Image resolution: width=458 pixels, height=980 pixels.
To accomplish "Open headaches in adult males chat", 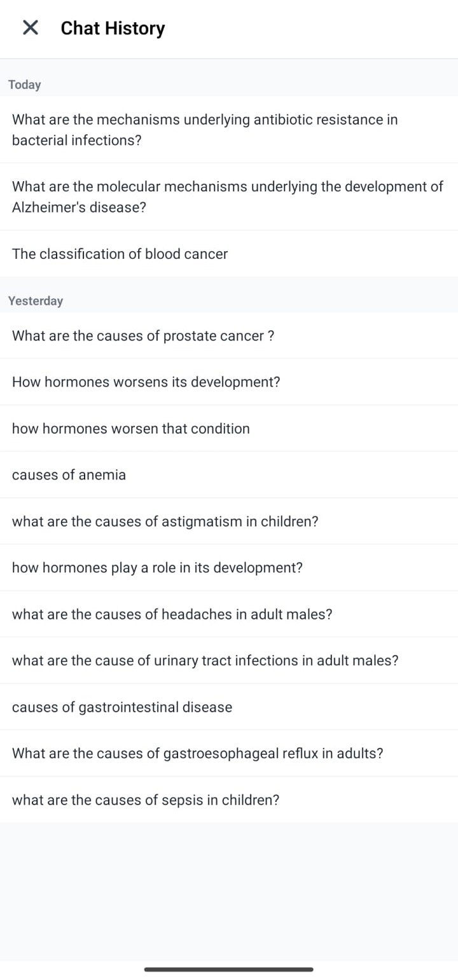I will pos(172,614).
